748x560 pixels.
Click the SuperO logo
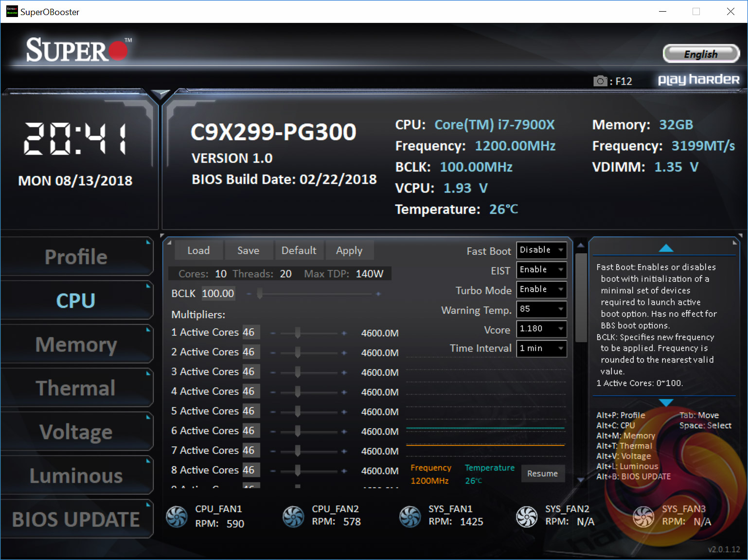[x=78, y=50]
